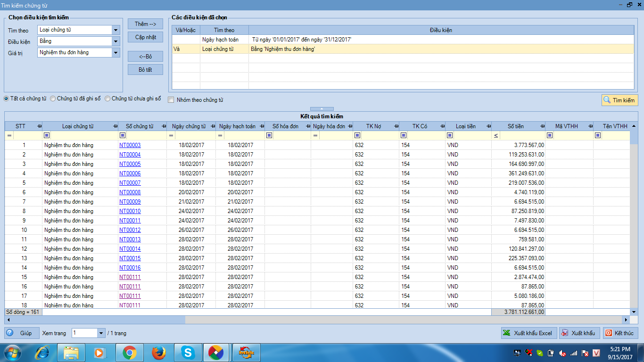Open filter operator for Số tiền column
This screenshot has height=362, width=644.
(496, 136)
